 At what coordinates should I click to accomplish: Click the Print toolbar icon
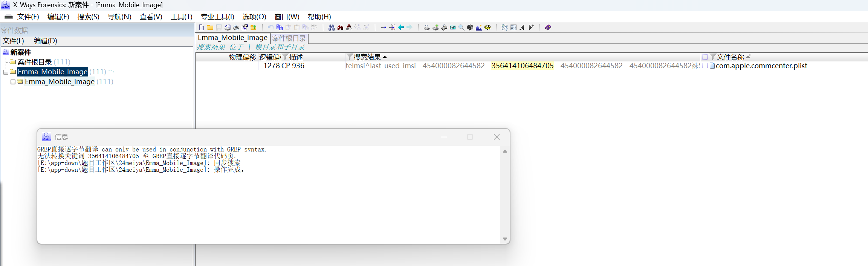pos(236,28)
